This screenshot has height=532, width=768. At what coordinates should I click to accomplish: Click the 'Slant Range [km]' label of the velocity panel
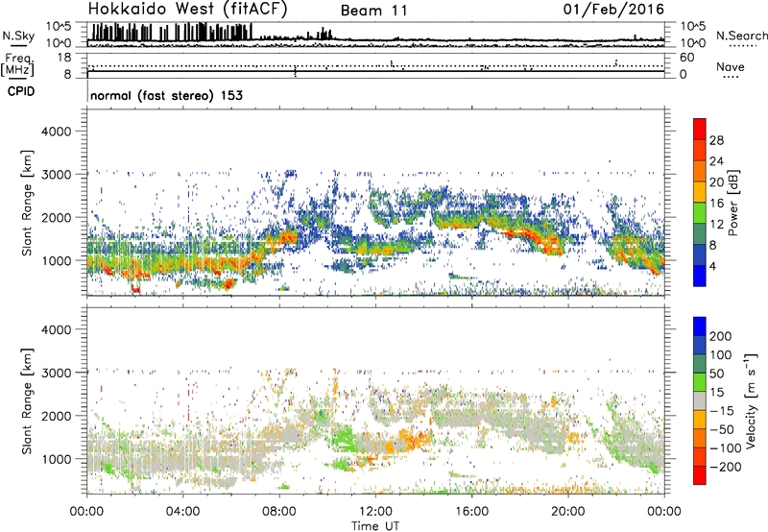click(x=27, y=401)
